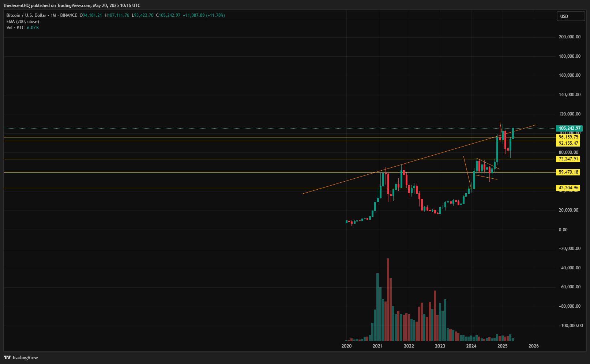Click the high value H107,111.76
Viewport: 590px width, 364px height.
point(117,15)
